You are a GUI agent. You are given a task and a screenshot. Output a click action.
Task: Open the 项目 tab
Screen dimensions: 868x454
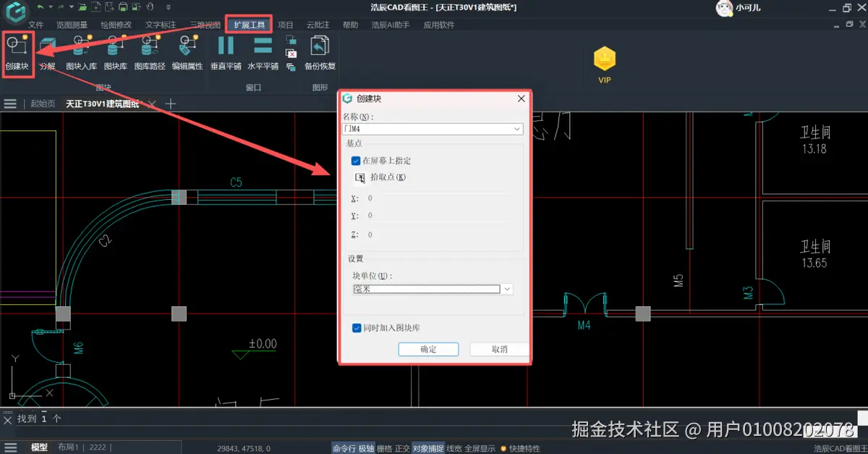pyautogui.click(x=286, y=25)
